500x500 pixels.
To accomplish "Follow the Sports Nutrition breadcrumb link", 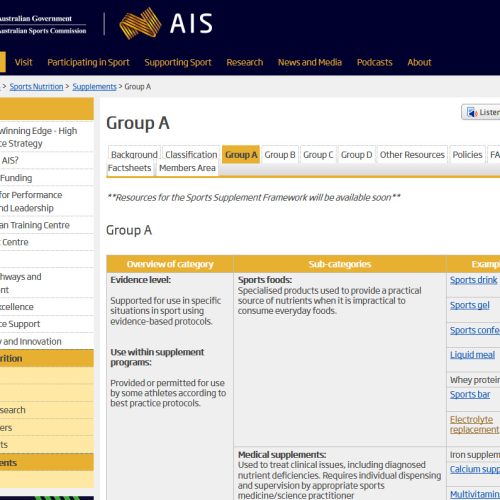I will click(36, 87).
